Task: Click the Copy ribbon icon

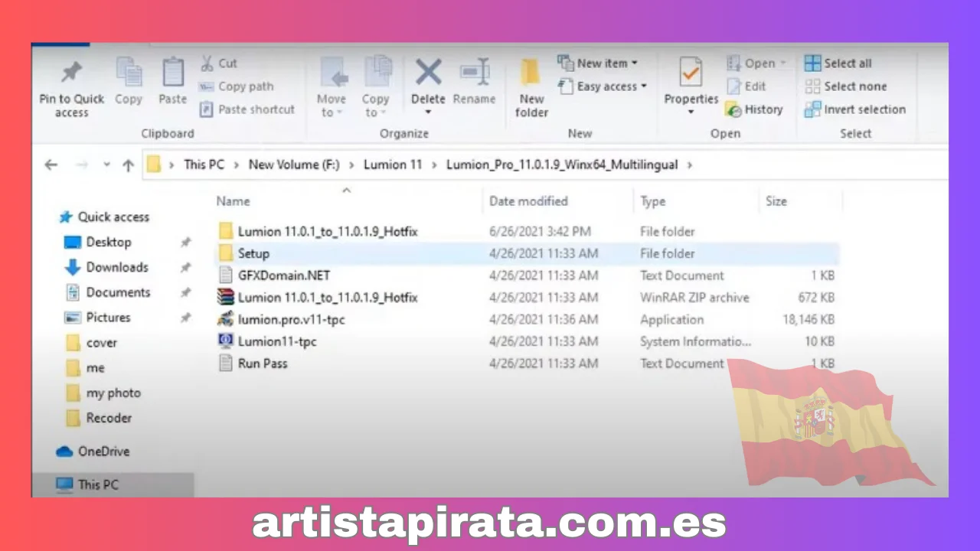Action: coord(129,73)
